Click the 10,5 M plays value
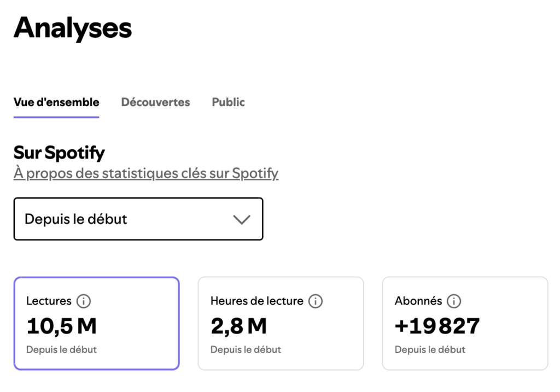The height and width of the screenshot is (392, 560). click(x=61, y=326)
